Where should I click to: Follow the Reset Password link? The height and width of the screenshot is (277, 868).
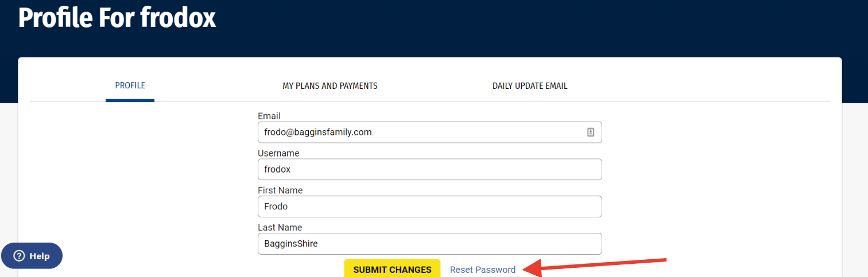(483, 270)
